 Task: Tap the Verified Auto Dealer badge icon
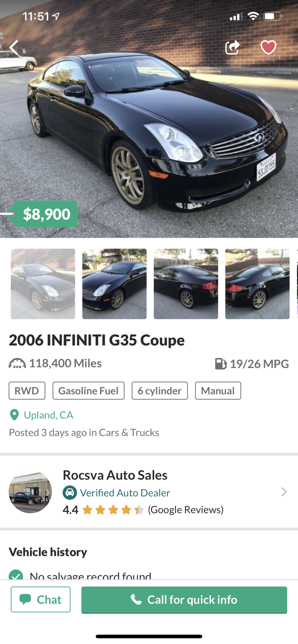coord(70,493)
